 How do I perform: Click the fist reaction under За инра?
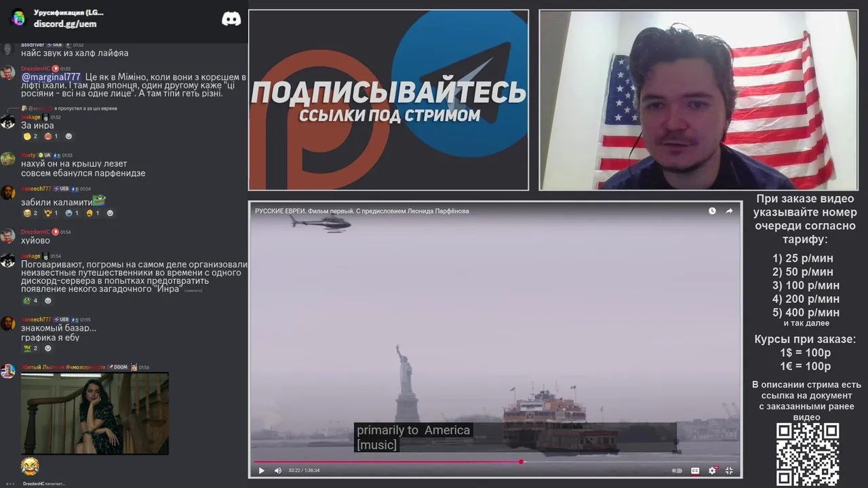point(31,136)
